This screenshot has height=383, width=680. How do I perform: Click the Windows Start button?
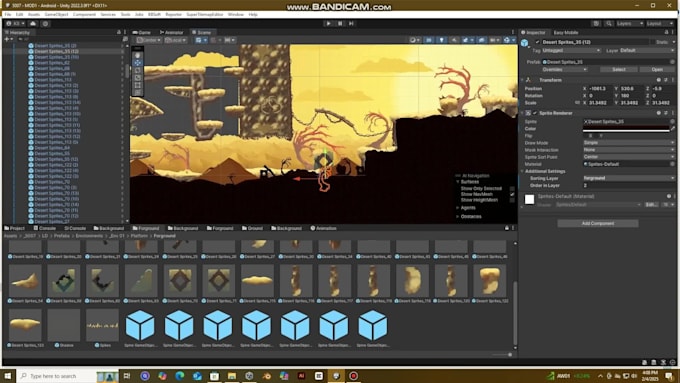click(x=8, y=376)
